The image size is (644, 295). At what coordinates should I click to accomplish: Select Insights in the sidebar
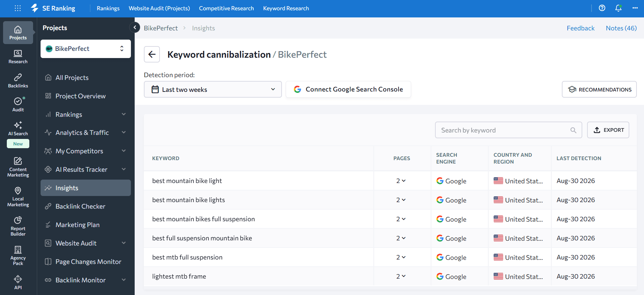[x=86, y=188]
